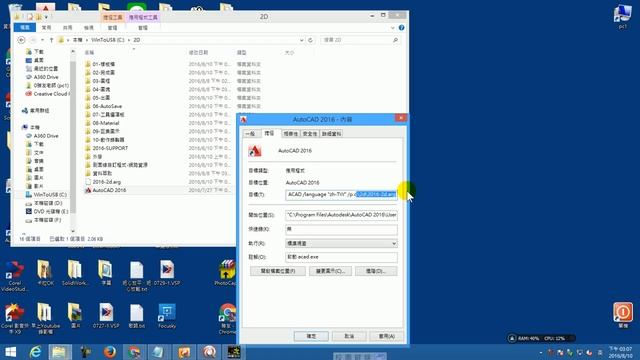Select A360 Drive in favorites list

point(46,77)
